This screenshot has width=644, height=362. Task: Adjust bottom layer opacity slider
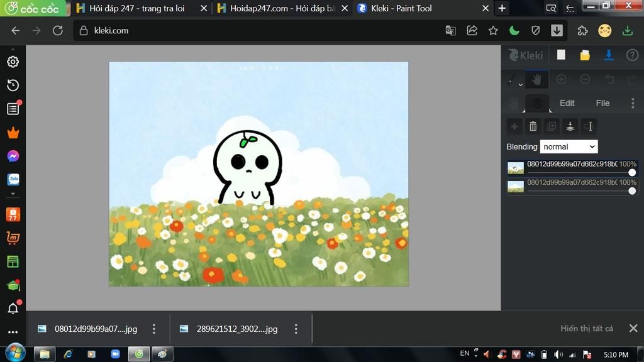pos(632,191)
